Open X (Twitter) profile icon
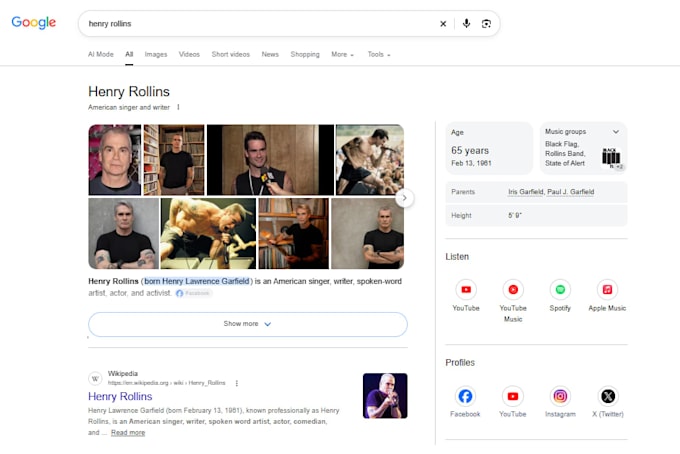 click(x=608, y=396)
